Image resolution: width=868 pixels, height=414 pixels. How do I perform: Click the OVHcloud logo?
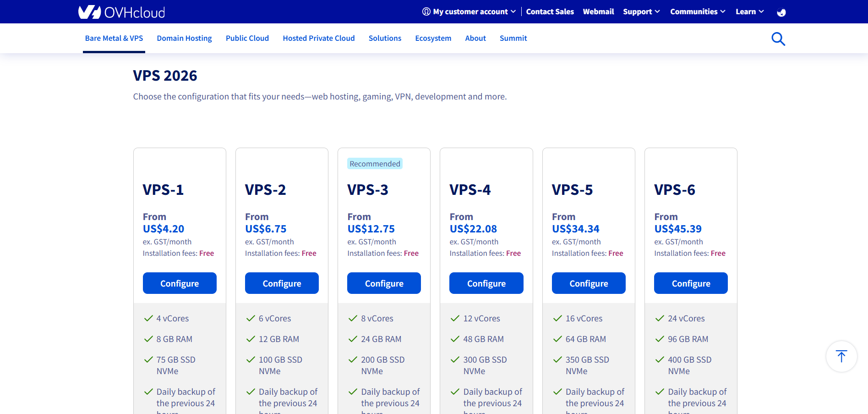point(121,12)
